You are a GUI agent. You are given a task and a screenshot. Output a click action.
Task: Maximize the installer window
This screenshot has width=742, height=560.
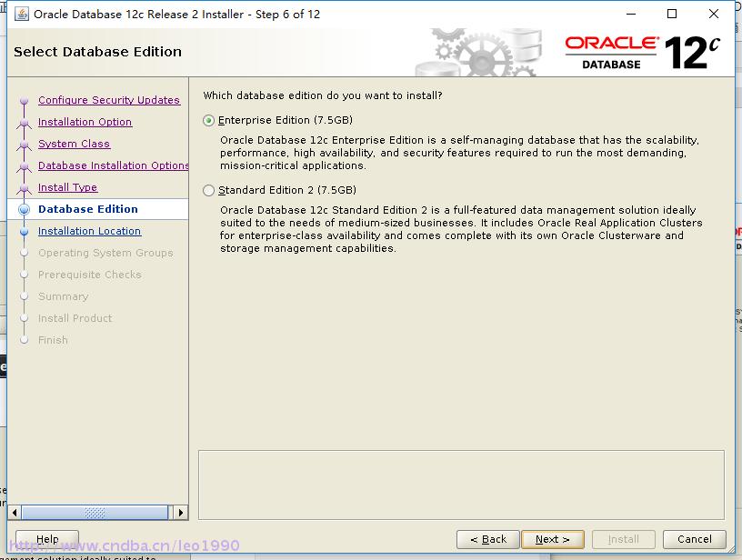671,15
